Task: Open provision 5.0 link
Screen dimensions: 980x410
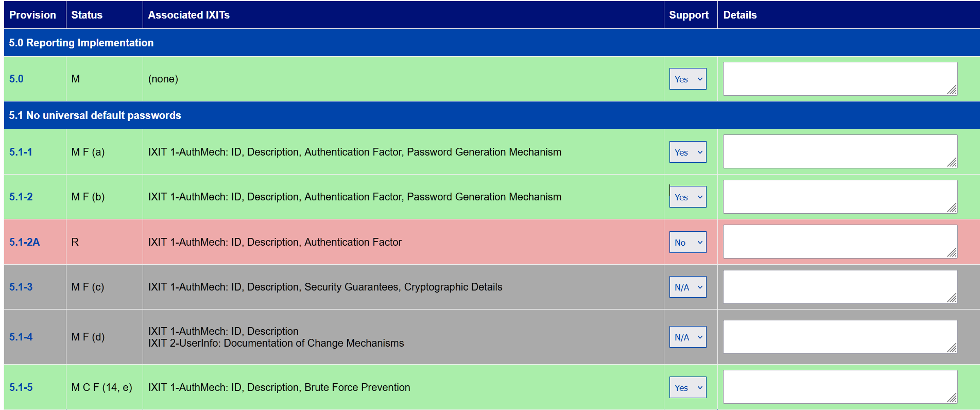Action: tap(16, 79)
